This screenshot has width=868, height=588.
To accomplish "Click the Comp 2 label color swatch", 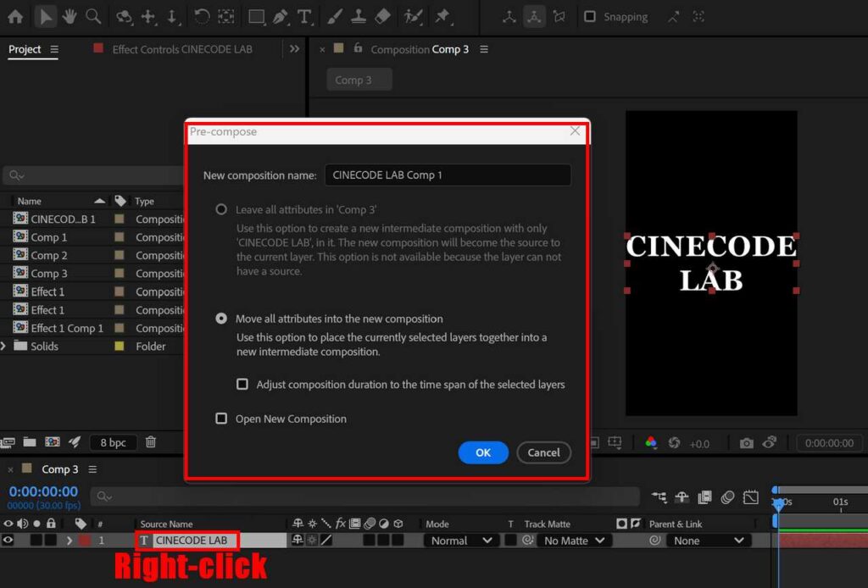I will 119,255.
